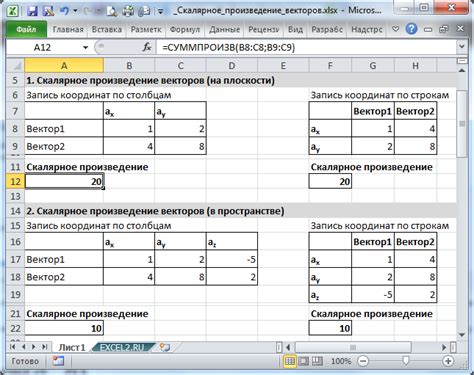The image size is (474, 375).
Task: Go to next sheet navigation arrow
Action: pos(33,347)
